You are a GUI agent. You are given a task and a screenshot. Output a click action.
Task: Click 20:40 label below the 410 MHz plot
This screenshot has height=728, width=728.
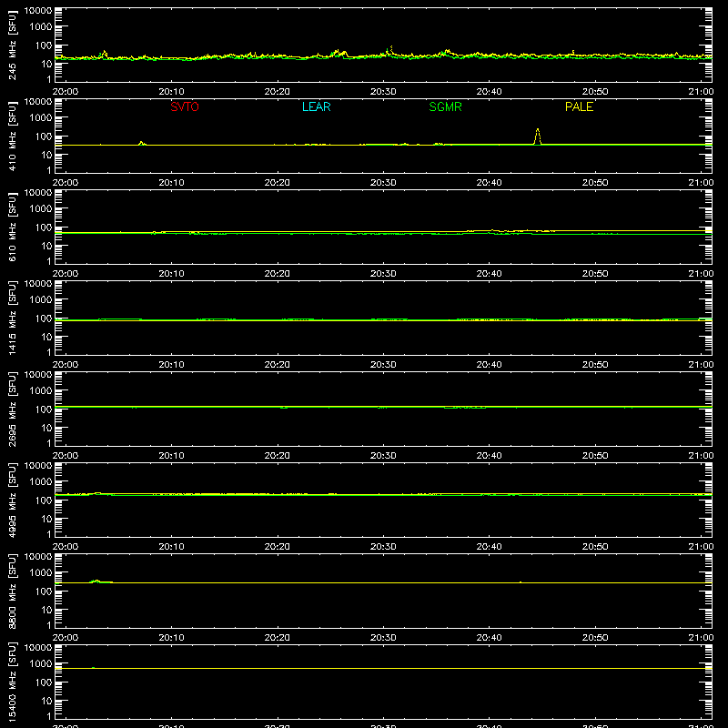click(489, 183)
